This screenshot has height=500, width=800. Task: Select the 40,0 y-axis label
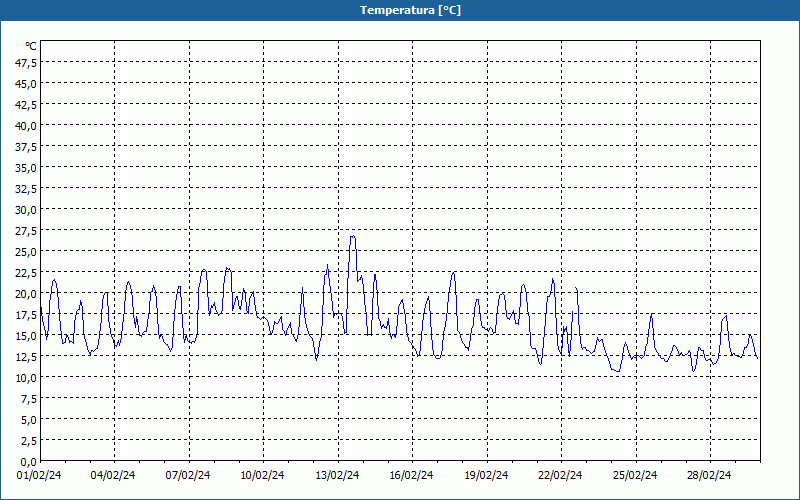27,126
